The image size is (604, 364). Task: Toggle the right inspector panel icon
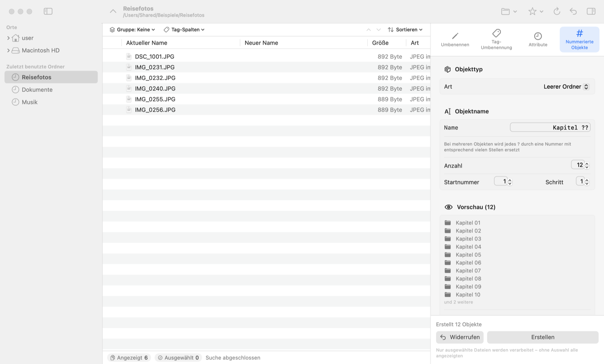pos(591,11)
